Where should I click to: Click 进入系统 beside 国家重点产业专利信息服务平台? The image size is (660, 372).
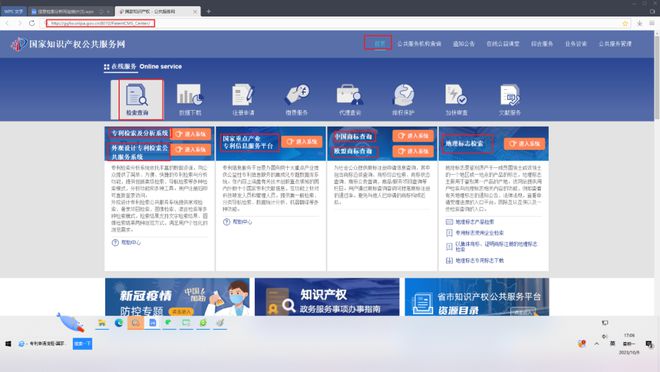(x=302, y=141)
